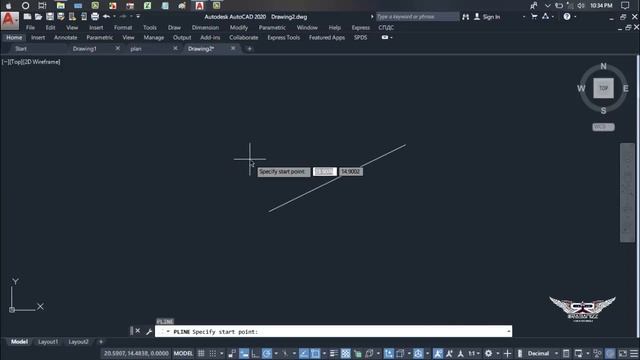Click the Redo arrow icon
Image resolution: width=640 pixels, height=360 pixels.
pyautogui.click(x=123, y=17)
